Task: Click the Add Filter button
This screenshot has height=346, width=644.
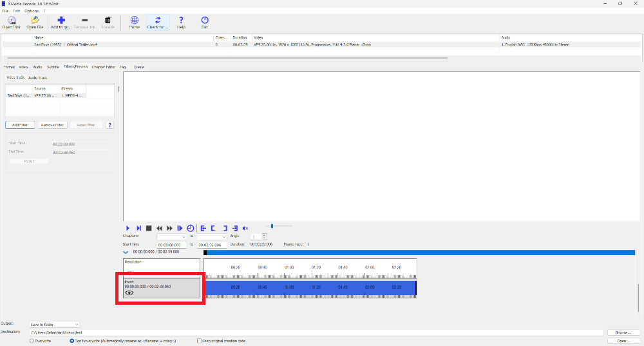Action: pos(20,125)
